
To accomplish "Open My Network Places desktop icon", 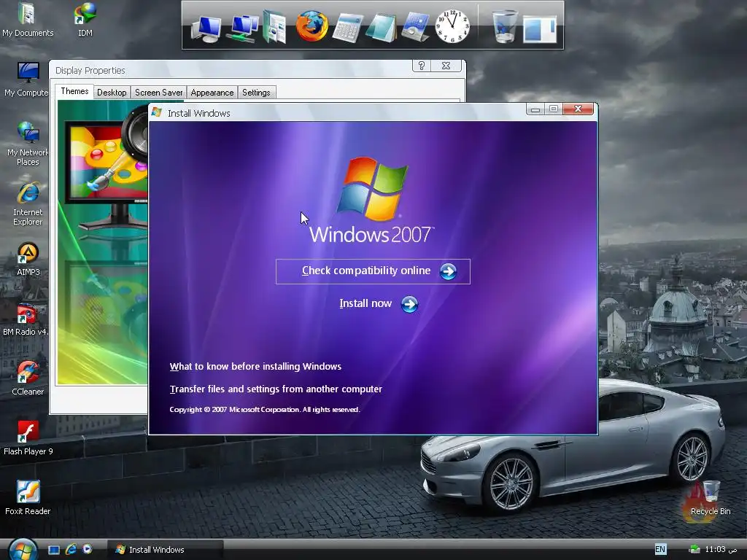I will pyautogui.click(x=28, y=143).
